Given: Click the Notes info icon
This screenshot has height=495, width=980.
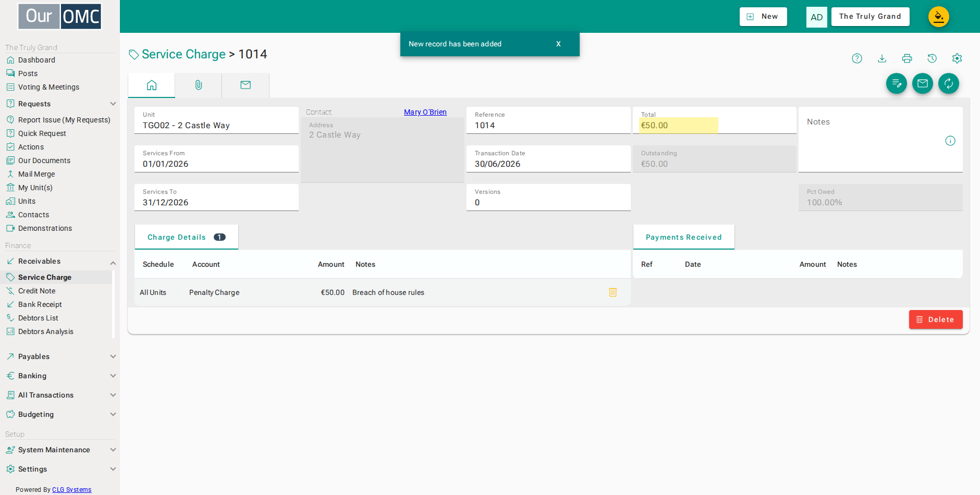Looking at the screenshot, I should (x=950, y=141).
